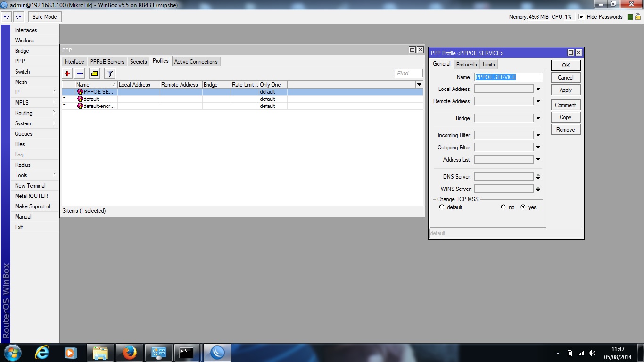644x362 pixels.
Task: Launch Internet Explorer from the taskbar
Action: (x=43, y=353)
